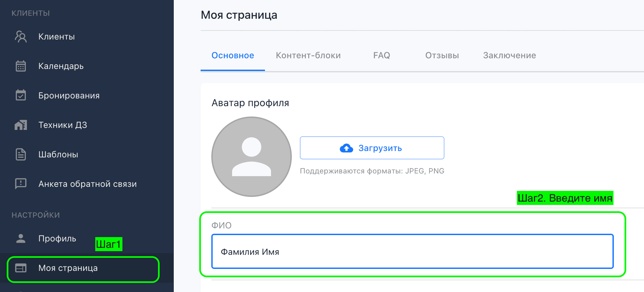The height and width of the screenshot is (292, 644).
Task: Select the Отзывы tab
Action: tap(442, 55)
